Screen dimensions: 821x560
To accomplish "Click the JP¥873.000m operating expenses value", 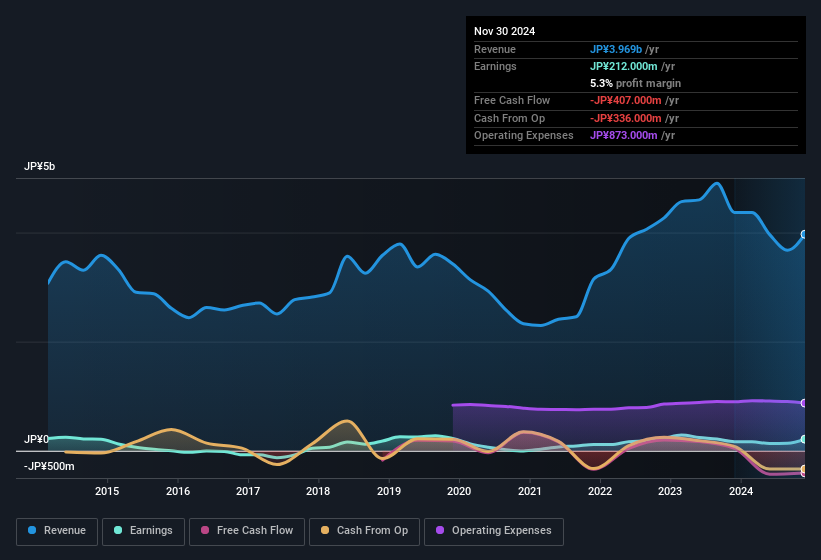I will pos(624,136).
